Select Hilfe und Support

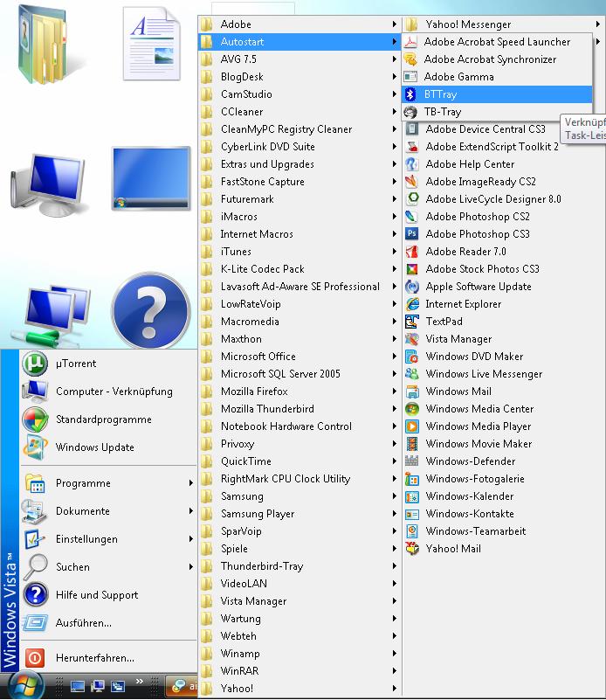(x=108, y=595)
